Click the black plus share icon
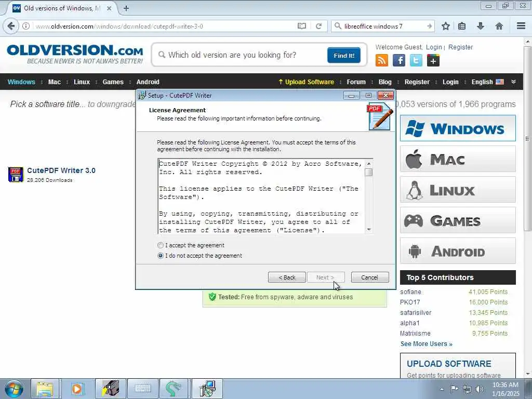532x399 pixels. pyautogui.click(x=433, y=60)
